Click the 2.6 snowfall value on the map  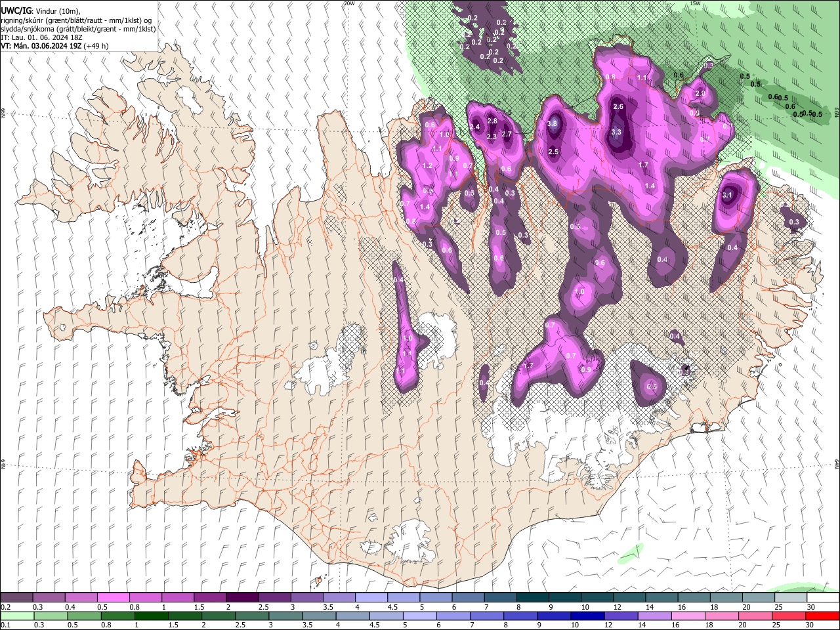click(618, 106)
